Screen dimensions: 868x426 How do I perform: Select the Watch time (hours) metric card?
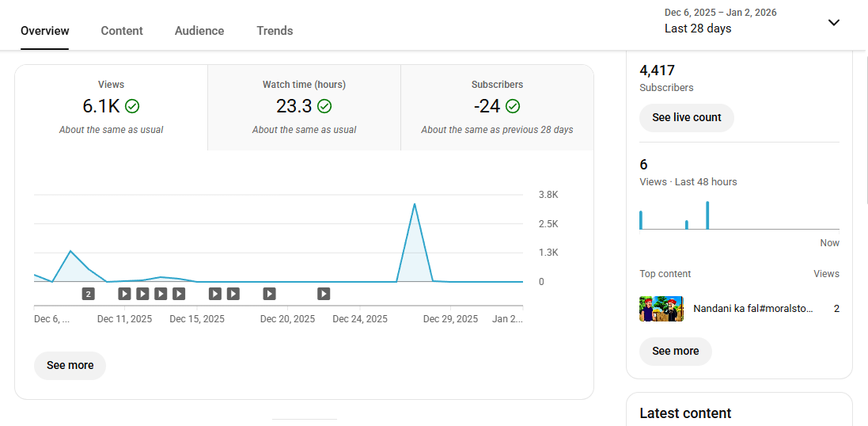(x=304, y=107)
